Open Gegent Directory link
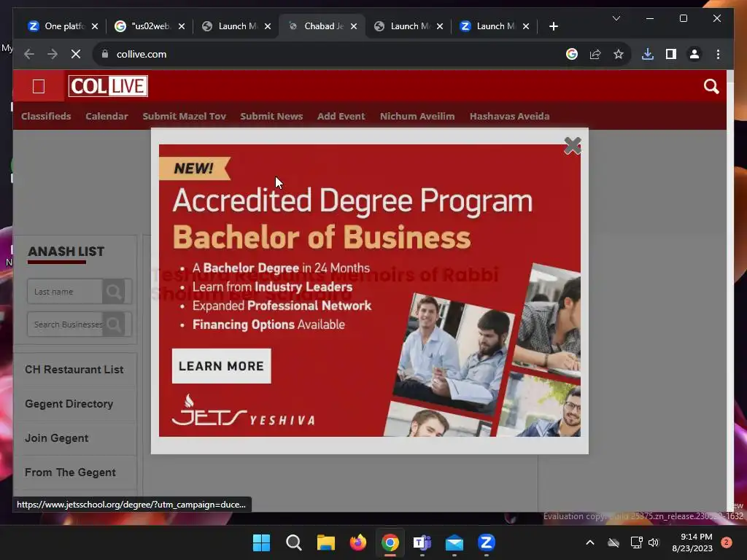This screenshot has height=560, width=747. pos(69,404)
